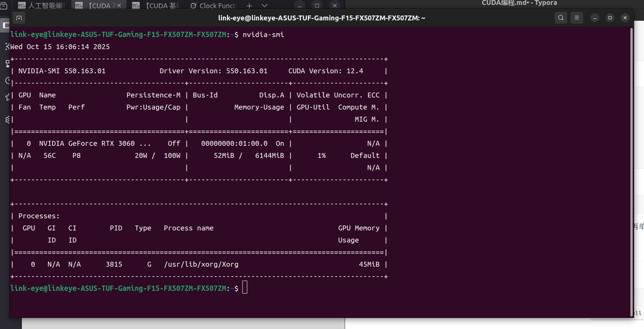Close the terminal window
This screenshot has width=644, height=329.
625,18
